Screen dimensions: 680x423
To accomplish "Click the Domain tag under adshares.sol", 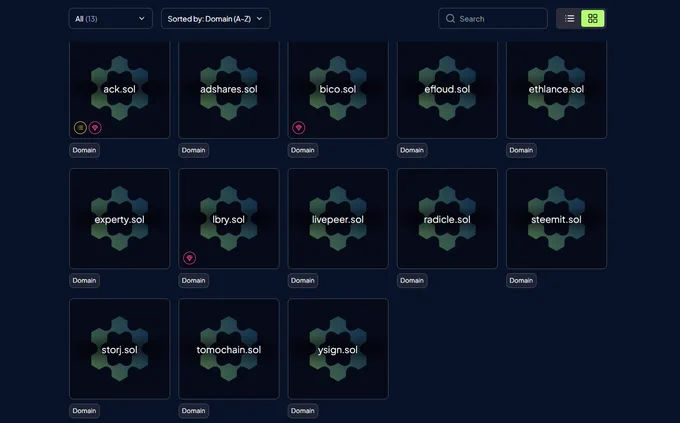I will [x=193, y=150].
